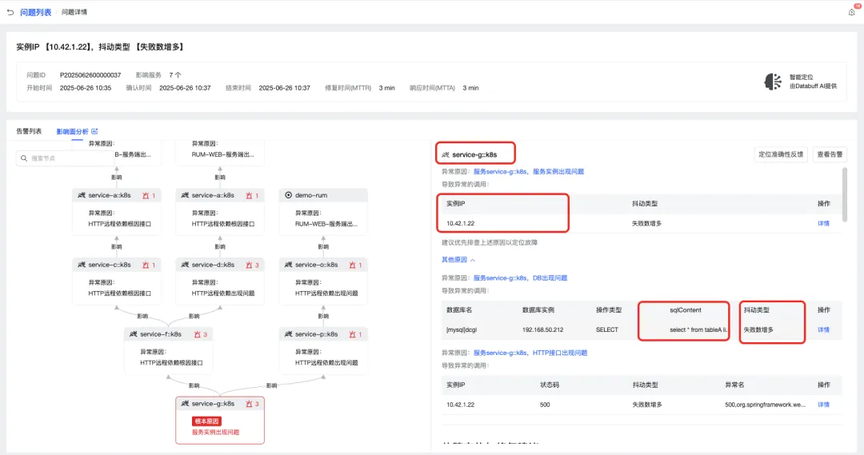
Task: Click problem ID P2025062600000037
Action: point(90,75)
